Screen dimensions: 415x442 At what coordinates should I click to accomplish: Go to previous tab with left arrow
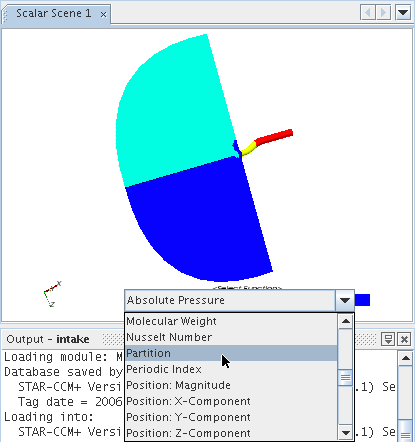[x=368, y=13]
